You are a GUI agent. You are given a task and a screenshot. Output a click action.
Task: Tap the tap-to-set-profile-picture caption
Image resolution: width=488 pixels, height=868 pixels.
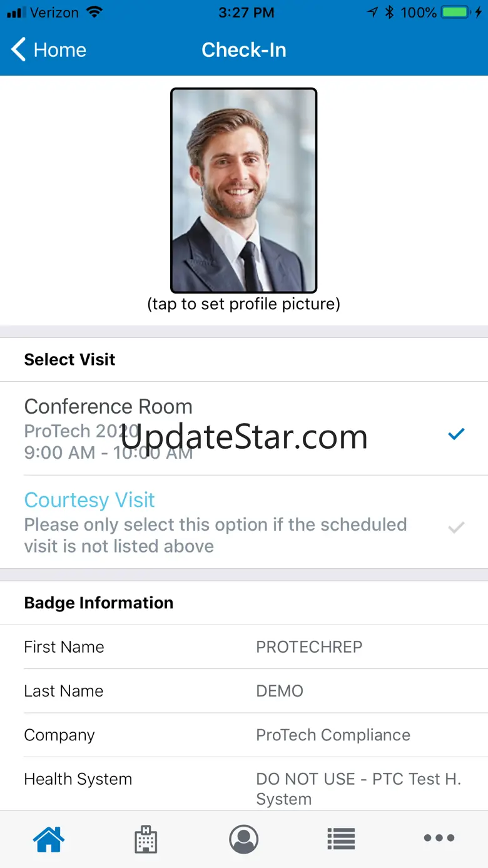coord(244,304)
